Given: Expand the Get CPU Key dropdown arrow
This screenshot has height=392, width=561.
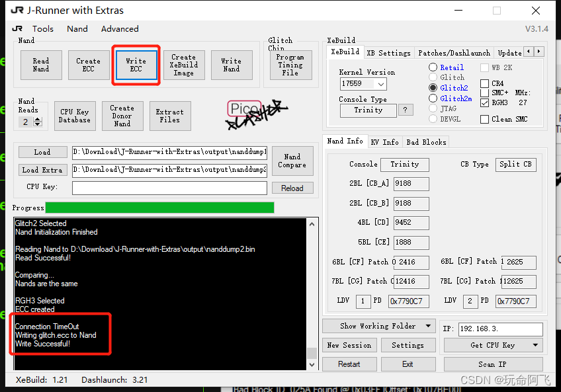Looking at the screenshot, I should pos(535,346).
